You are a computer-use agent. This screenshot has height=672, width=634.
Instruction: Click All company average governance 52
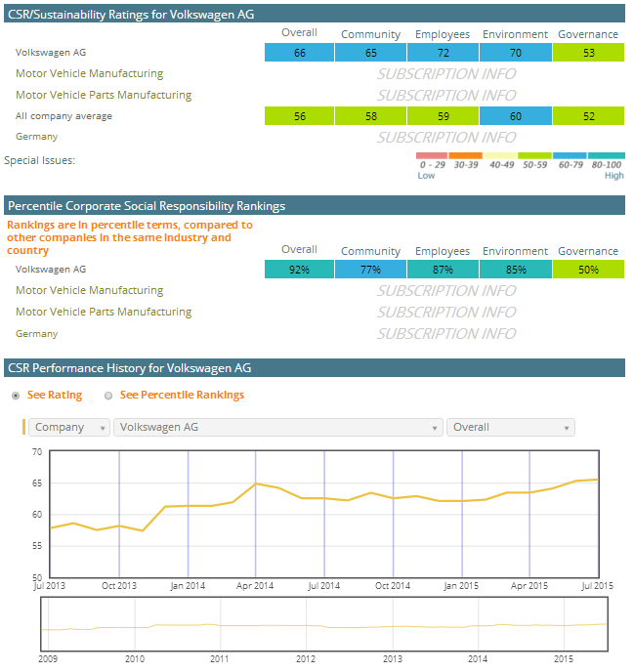point(588,116)
